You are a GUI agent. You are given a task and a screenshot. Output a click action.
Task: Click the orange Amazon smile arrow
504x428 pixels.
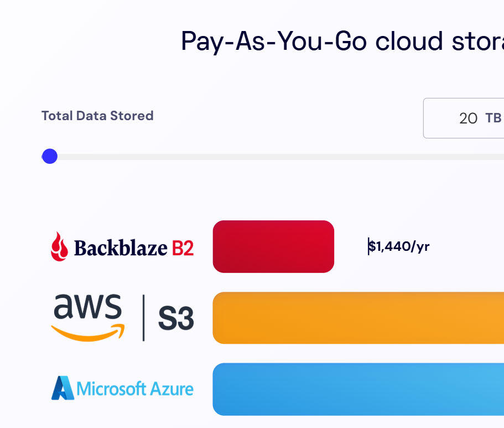point(88,333)
